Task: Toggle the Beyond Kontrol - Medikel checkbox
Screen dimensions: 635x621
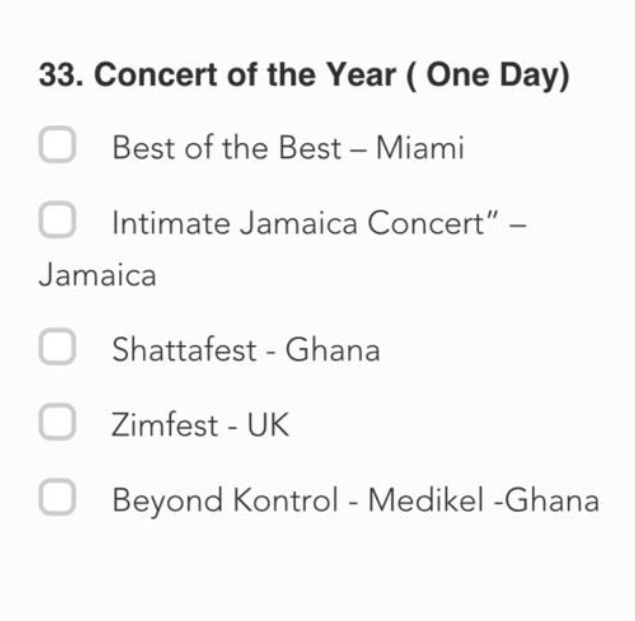Action: pos(57,498)
